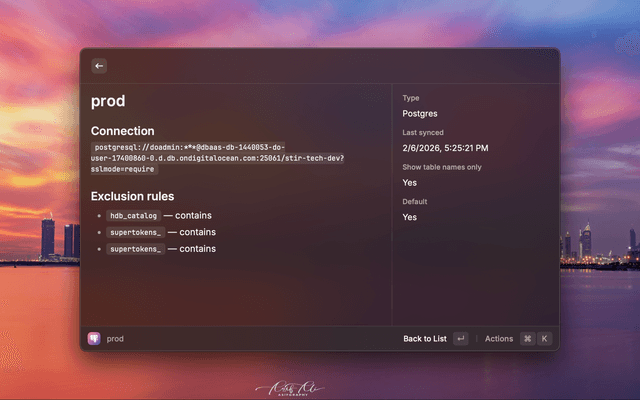Click Back to List
Screen dimensions: 640x400
pyautogui.click(x=425, y=339)
